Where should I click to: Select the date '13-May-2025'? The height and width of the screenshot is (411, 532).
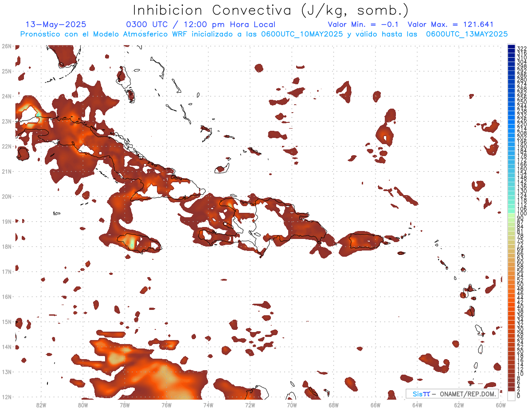[x=56, y=25]
